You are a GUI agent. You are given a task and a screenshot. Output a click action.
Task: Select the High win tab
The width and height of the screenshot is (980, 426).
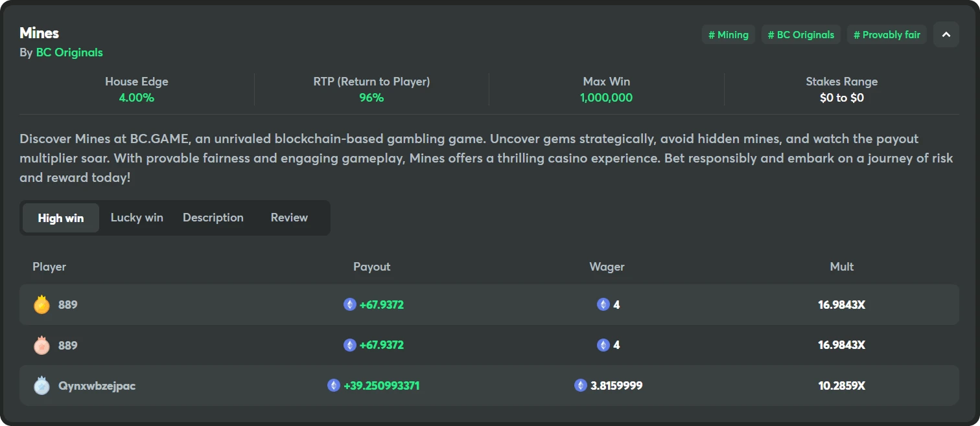coord(61,218)
